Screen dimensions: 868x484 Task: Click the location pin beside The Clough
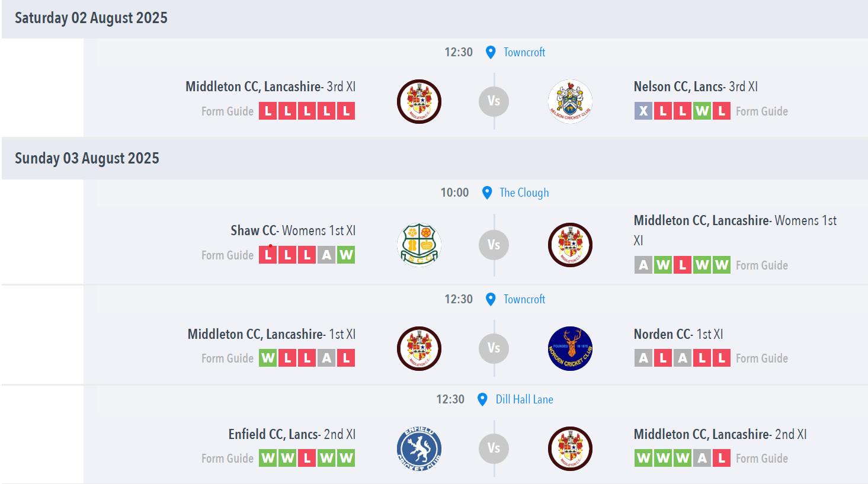pyautogui.click(x=487, y=193)
